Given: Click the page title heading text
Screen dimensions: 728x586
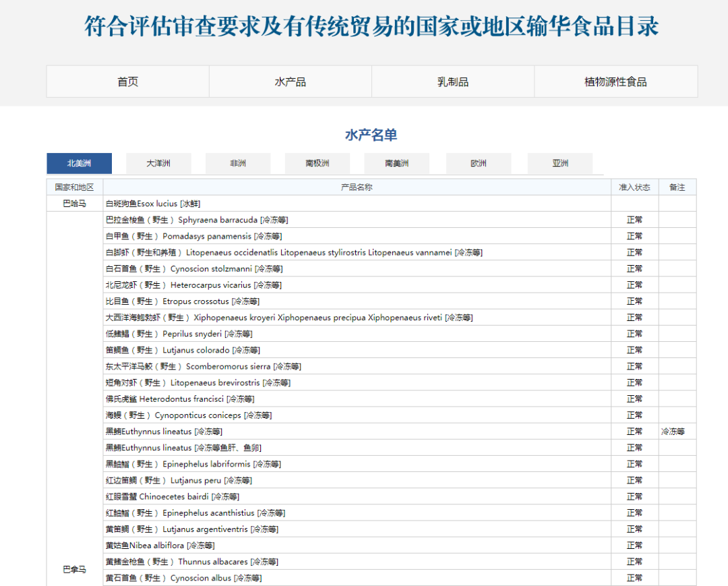Looking at the screenshot, I should (371, 27).
